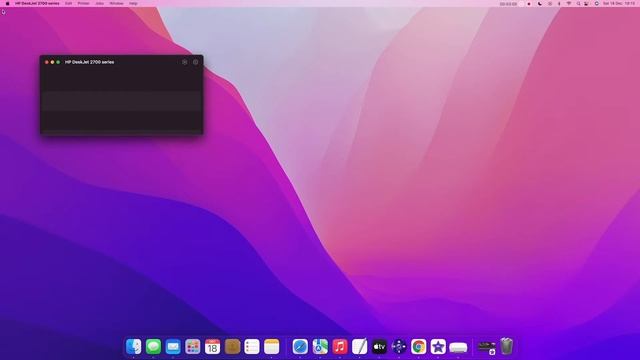Launch Google Chrome from the Dock
640x360 pixels.
[x=418, y=347]
